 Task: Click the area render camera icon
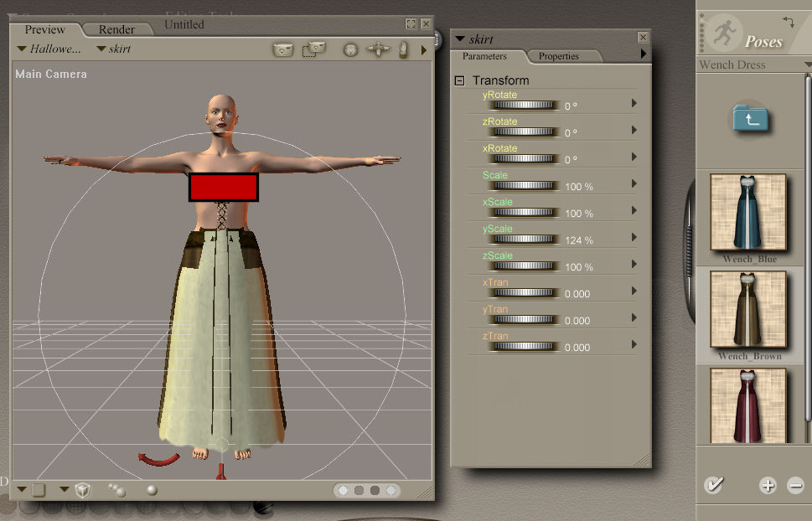pyautogui.click(x=313, y=49)
